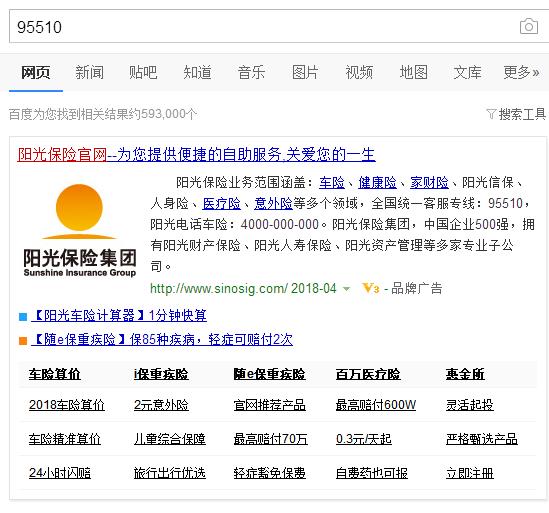
Task: Click the 随e保重疾险 heading link in table
Action: 270,374
